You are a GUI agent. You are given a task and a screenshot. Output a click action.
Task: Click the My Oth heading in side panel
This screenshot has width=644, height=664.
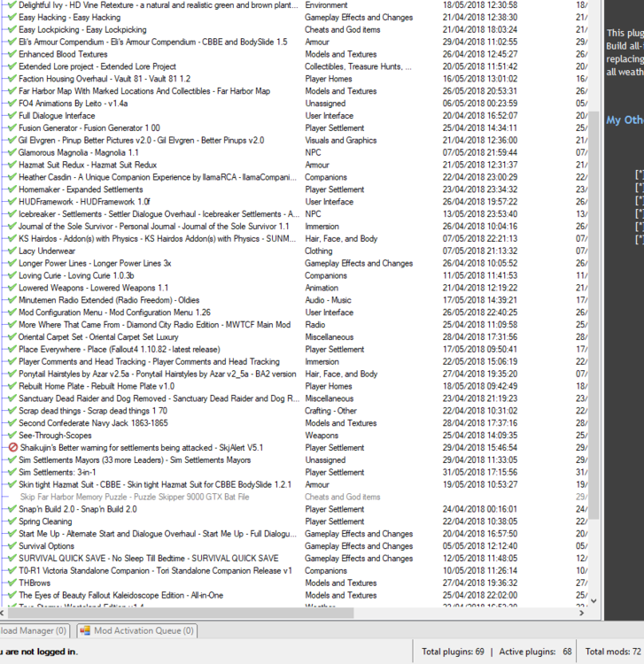625,120
